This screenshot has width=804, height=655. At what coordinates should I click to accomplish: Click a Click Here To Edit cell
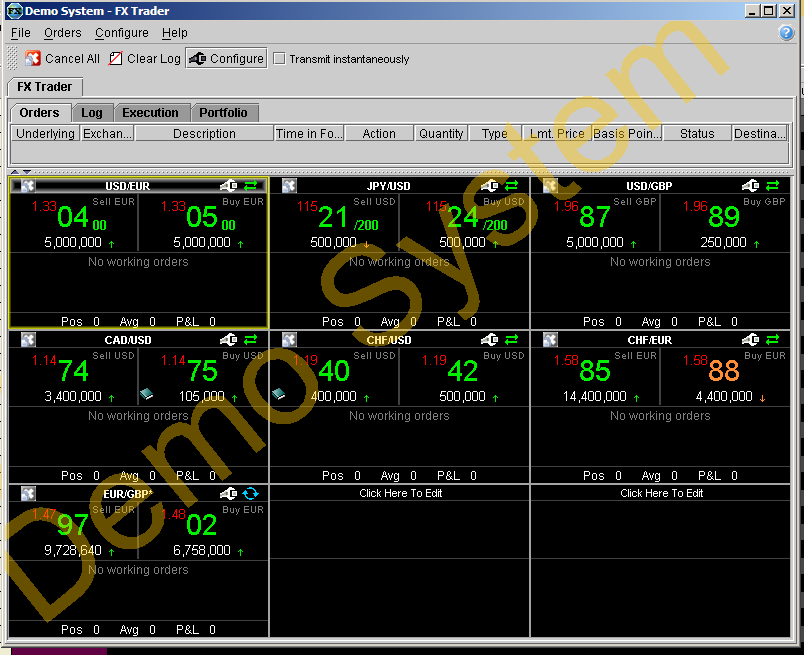[400, 493]
